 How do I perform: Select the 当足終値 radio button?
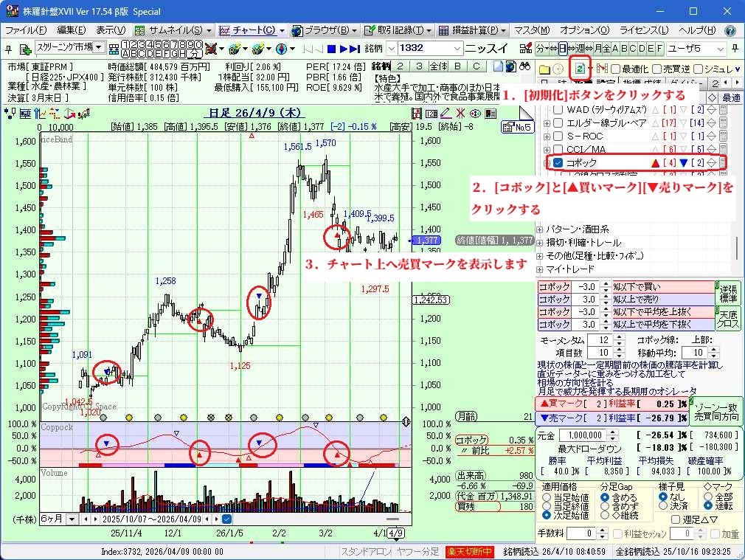(547, 508)
